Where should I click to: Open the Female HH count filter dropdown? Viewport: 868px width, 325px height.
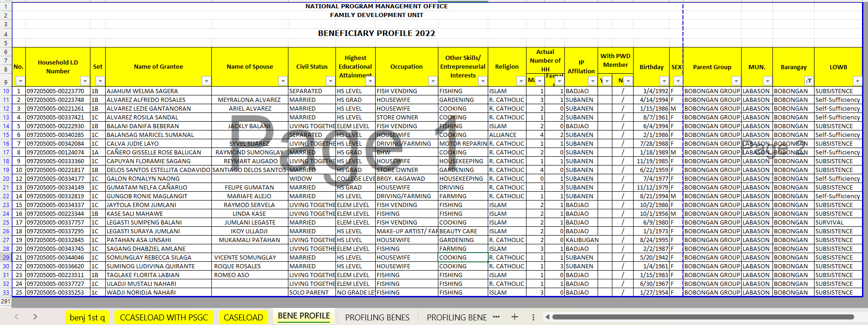coord(559,81)
